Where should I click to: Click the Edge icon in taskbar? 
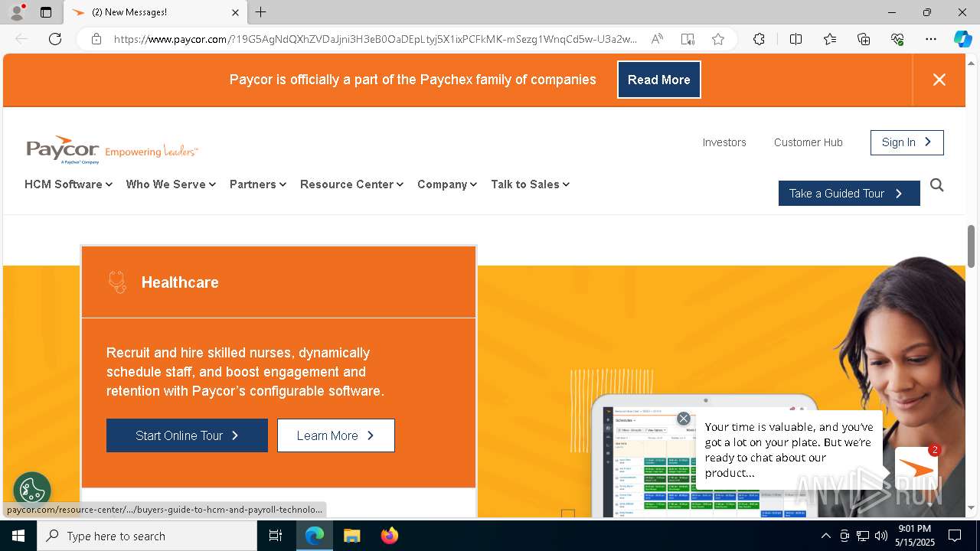(315, 536)
